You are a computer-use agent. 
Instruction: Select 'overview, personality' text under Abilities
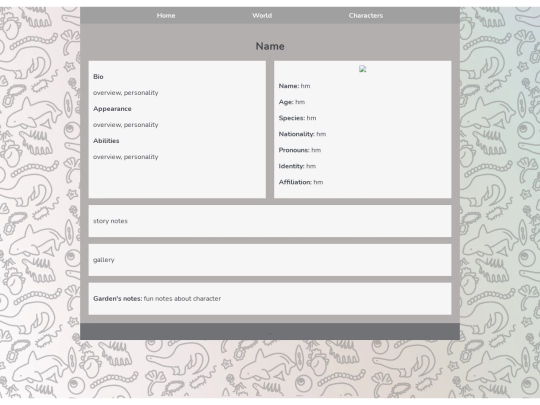pyautogui.click(x=126, y=157)
